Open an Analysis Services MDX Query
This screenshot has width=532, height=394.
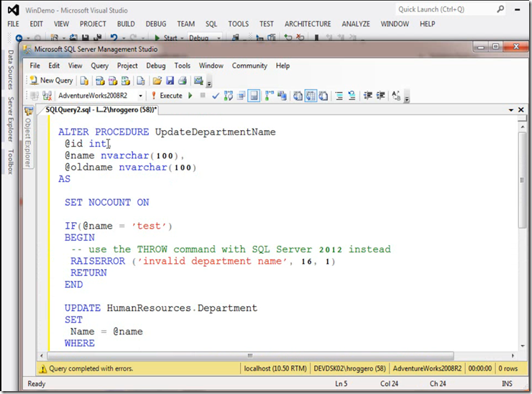(x=100, y=81)
